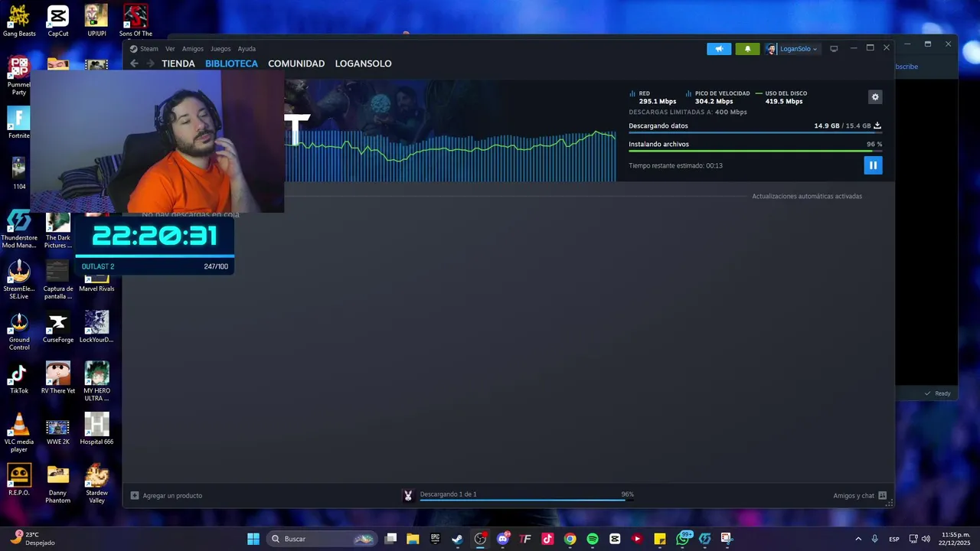Open Spotify from the taskbar
This screenshot has width=980, height=551.
click(x=593, y=539)
